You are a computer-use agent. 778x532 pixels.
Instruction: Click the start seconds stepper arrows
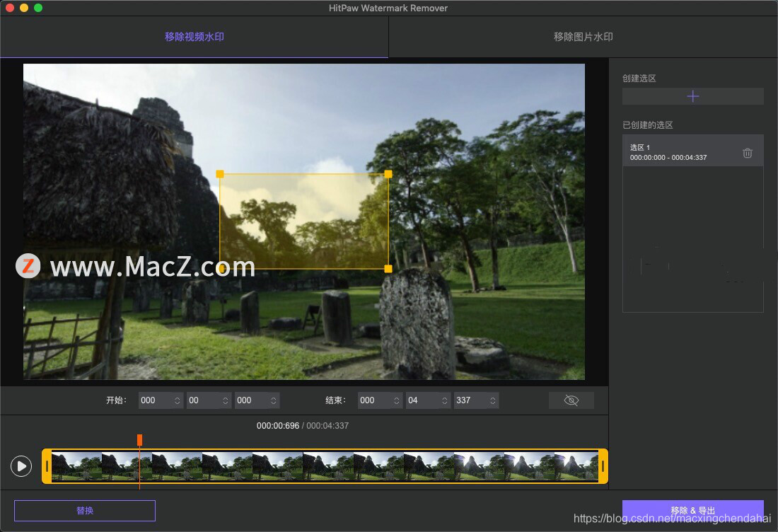pos(225,400)
